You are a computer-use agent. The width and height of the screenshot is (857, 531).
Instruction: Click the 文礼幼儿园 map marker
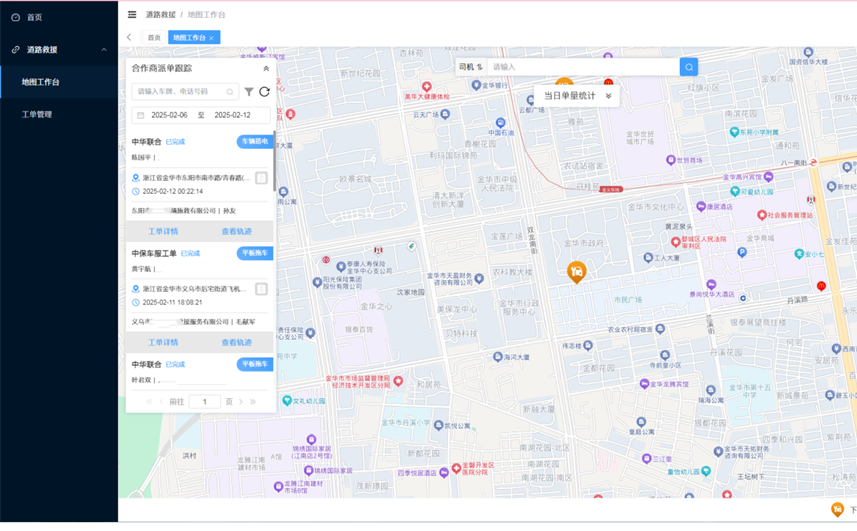(286, 400)
